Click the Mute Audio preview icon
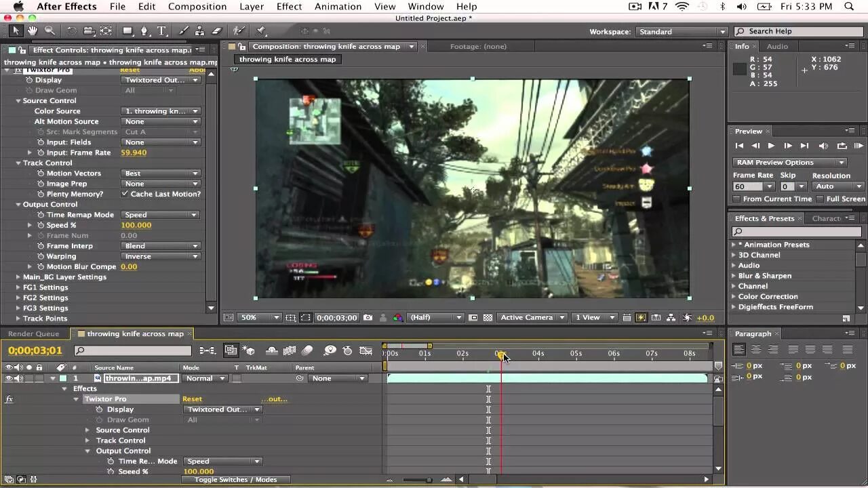868x488 pixels. pos(823,146)
